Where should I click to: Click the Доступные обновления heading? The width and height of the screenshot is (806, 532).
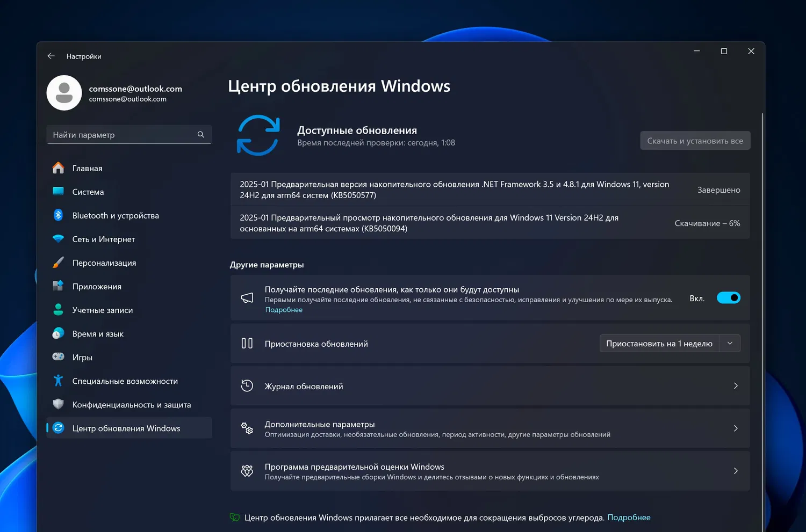tap(357, 130)
